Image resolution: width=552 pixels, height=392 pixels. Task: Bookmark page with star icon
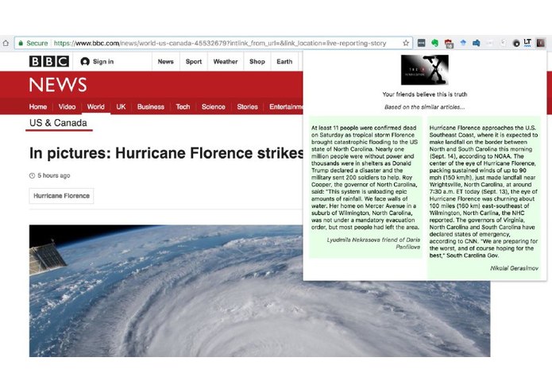pyautogui.click(x=406, y=43)
